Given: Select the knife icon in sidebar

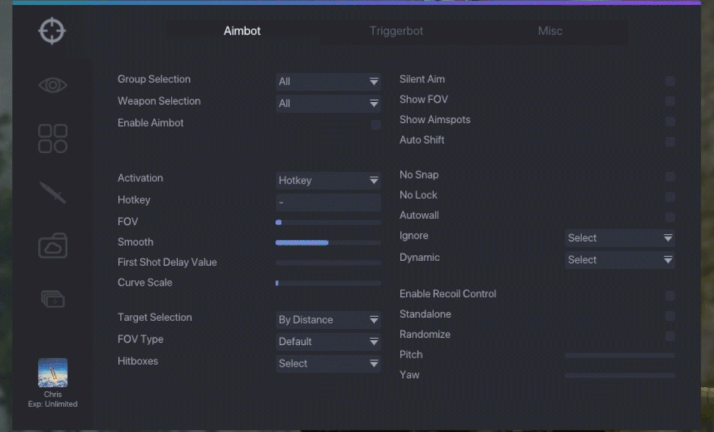Looking at the screenshot, I should click(53, 193).
